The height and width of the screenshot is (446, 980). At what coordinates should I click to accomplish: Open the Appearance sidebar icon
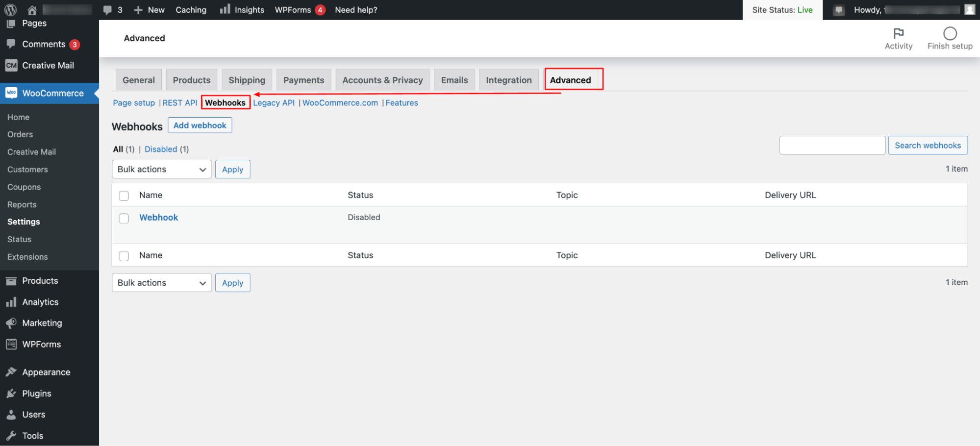(12, 372)
